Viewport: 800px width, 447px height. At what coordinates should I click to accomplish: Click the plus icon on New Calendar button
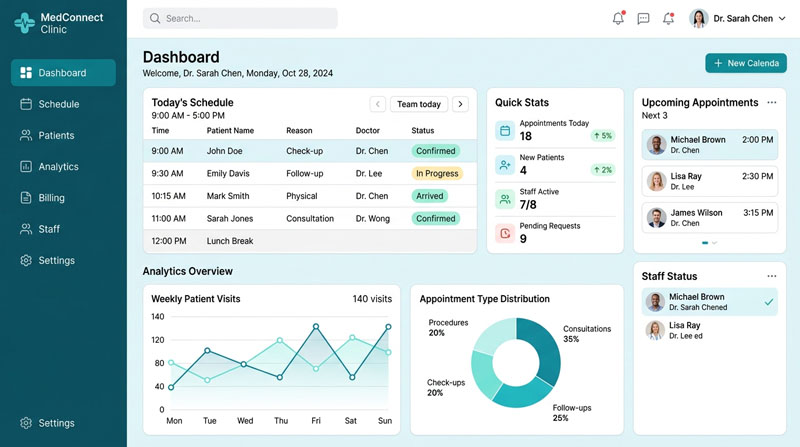click(x=718, y=63)
